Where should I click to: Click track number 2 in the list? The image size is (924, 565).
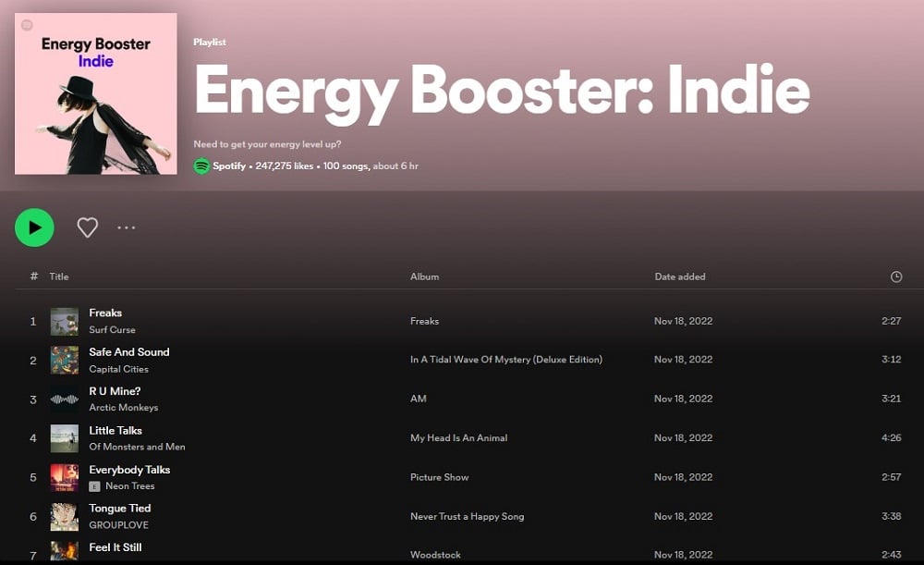click(33, 361)
